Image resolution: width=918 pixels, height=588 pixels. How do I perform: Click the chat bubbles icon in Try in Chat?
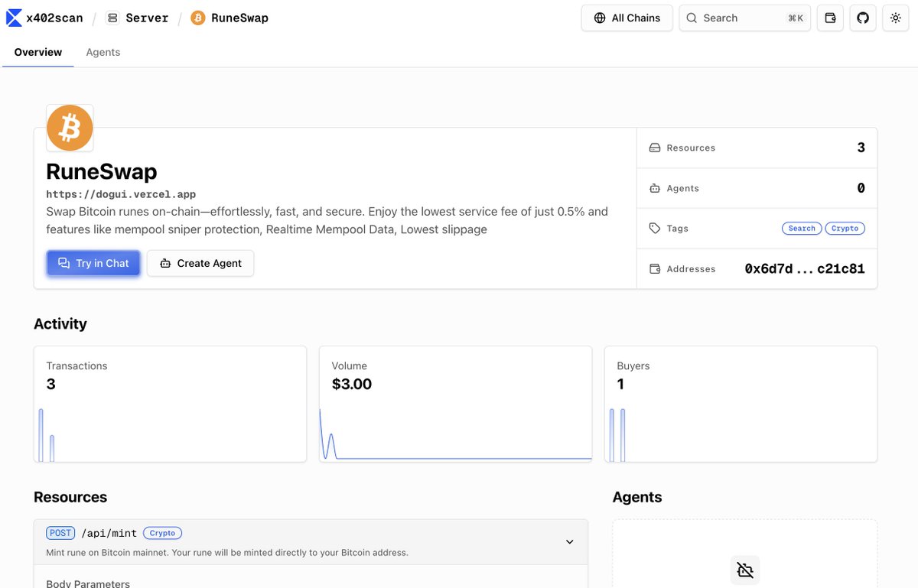coord(64,263)
